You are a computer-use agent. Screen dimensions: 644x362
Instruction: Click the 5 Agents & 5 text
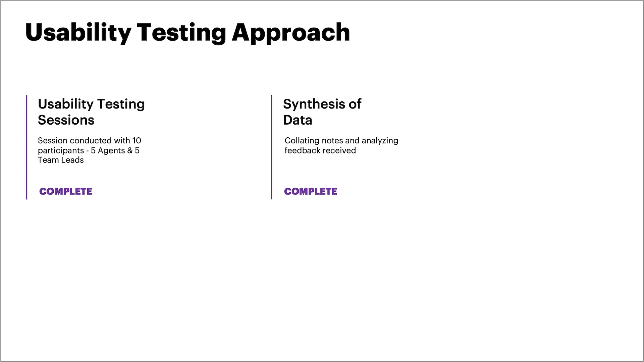tap(115, 150)
